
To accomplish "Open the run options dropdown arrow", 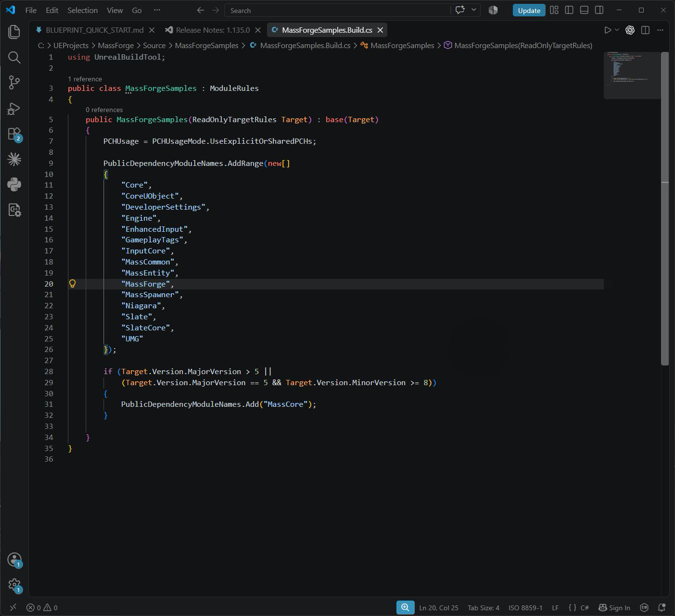I will tap(617, 30).
